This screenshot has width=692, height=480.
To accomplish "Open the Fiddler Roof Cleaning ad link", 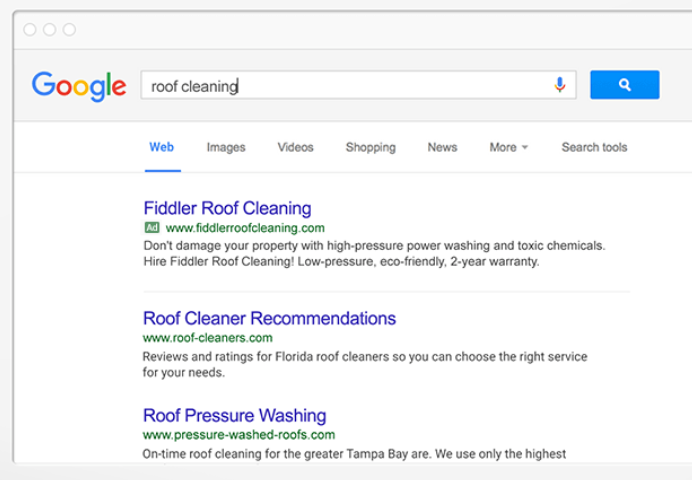I will pos(227,208).
